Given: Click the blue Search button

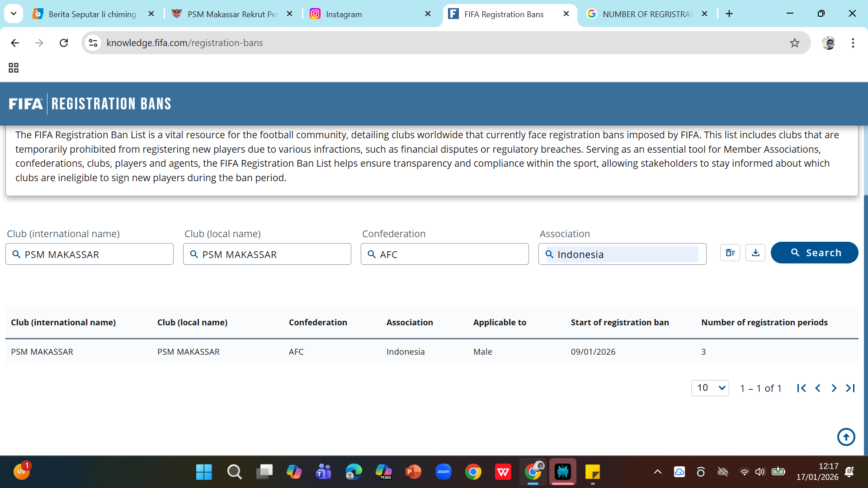Looking at the screenshot, I should [x=814, y=253].
